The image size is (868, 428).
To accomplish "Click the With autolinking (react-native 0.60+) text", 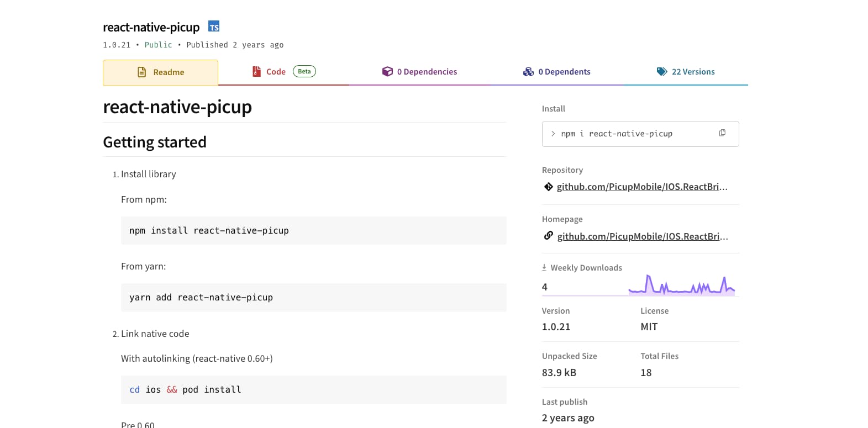I will (x=197, y=358).
